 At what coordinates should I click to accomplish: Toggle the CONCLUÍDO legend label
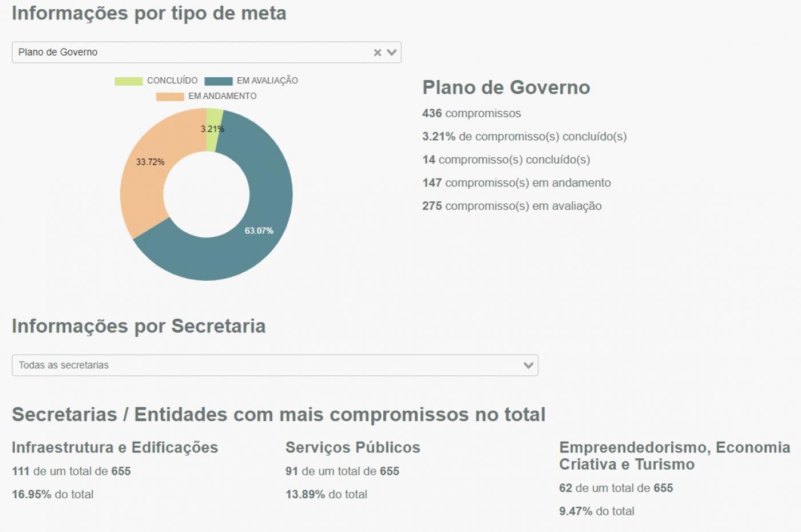pyautogui.click(x=172, y=81)
